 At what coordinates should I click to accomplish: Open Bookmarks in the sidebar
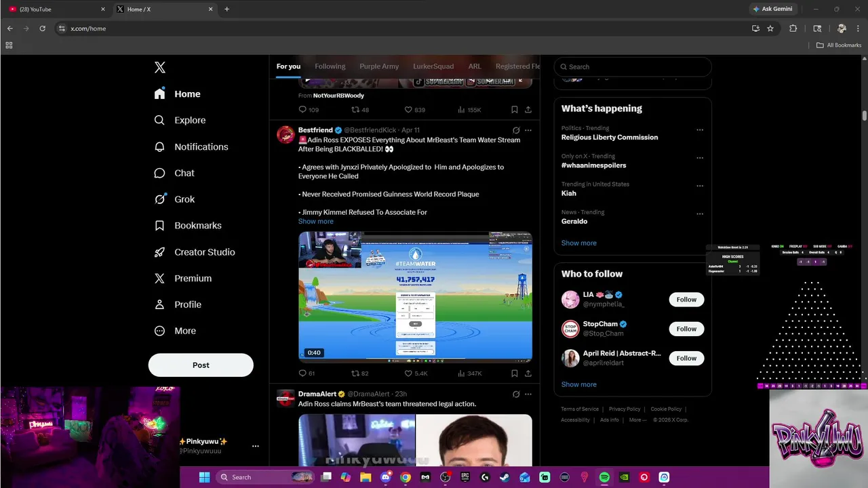188,226
